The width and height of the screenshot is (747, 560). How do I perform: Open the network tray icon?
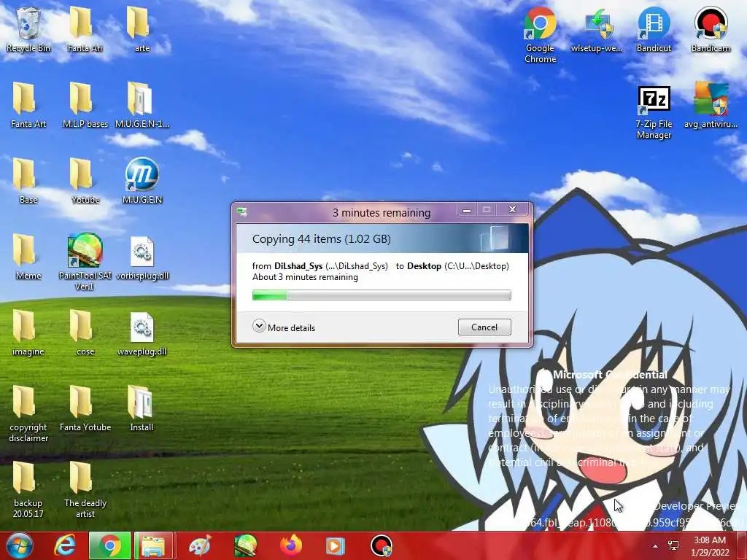coord(673,545)
